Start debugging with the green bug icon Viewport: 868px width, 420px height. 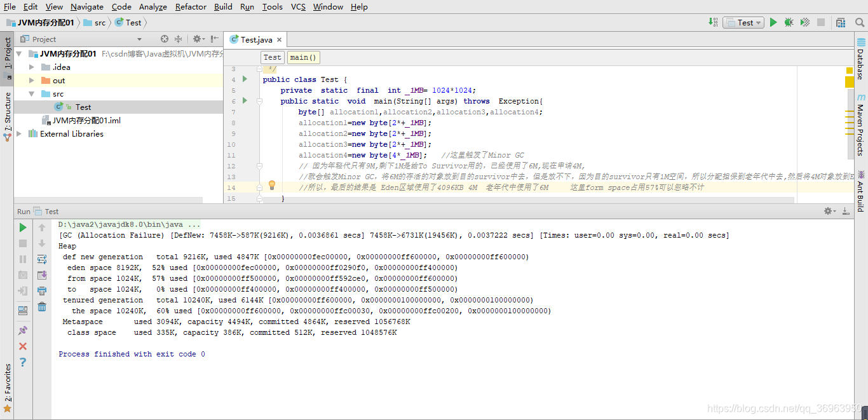tap(789, 22)
